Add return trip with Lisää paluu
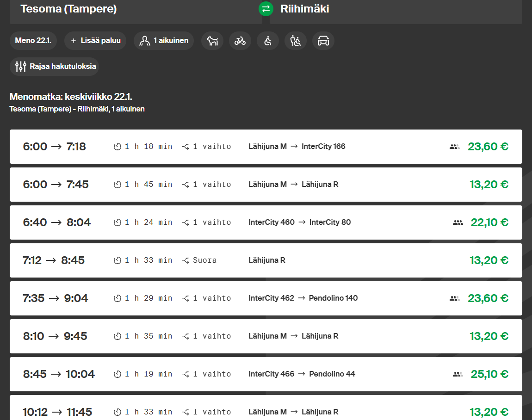Image resolution: width=532 pixels, height=420 pixels. click(95, 41)
